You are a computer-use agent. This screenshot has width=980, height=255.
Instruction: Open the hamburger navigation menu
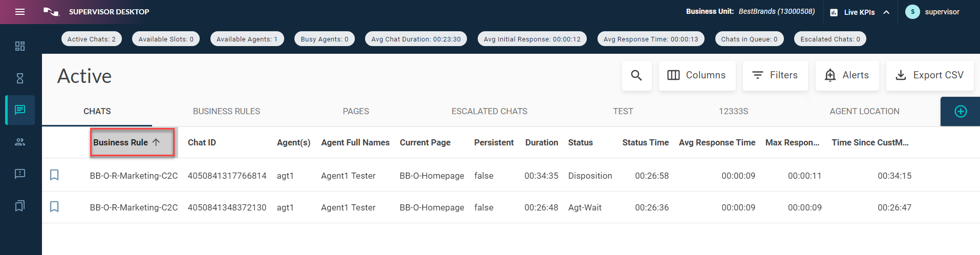(x=20, y=12)
